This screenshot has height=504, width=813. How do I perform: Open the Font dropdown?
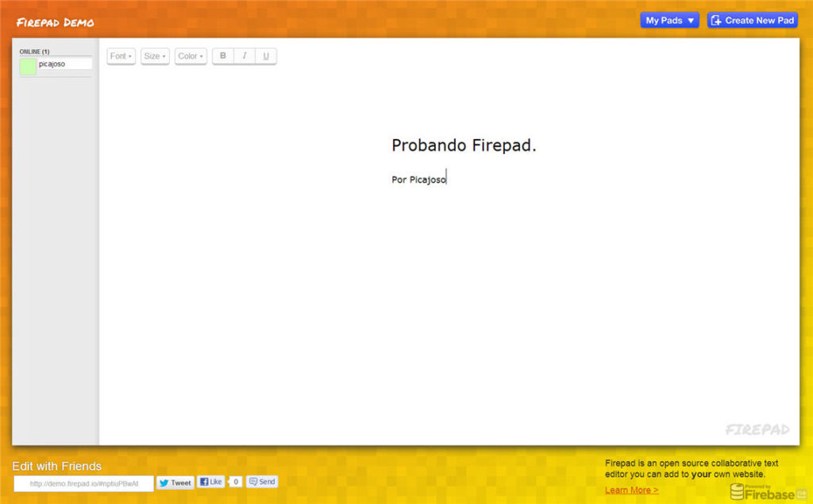121,56
